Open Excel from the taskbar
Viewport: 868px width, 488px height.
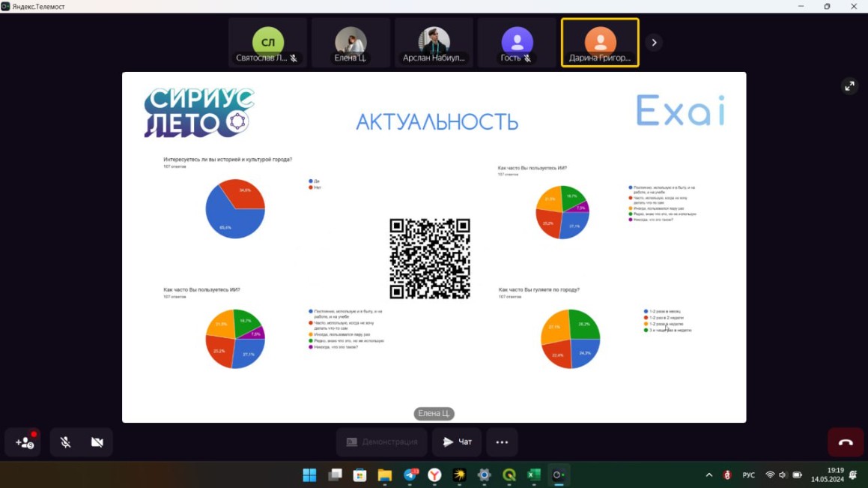(x=533, y=475)
